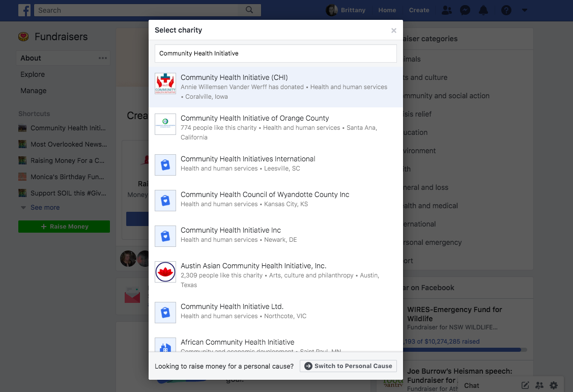Open chat settings gear icon

554,385
